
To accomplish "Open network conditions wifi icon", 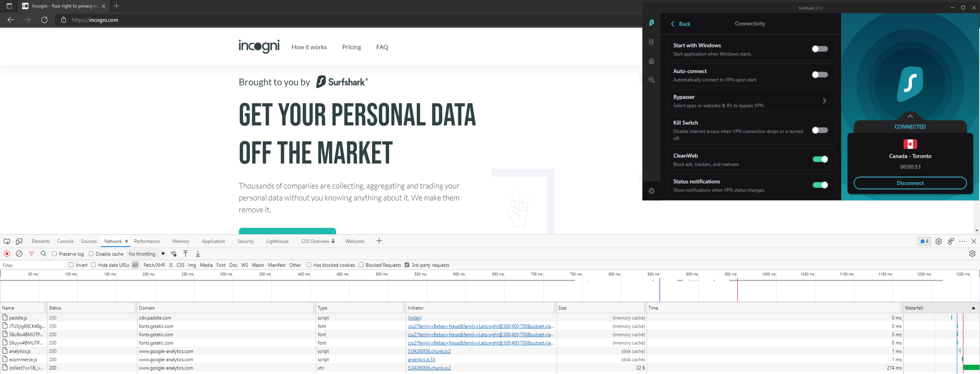I will (174, 254).
